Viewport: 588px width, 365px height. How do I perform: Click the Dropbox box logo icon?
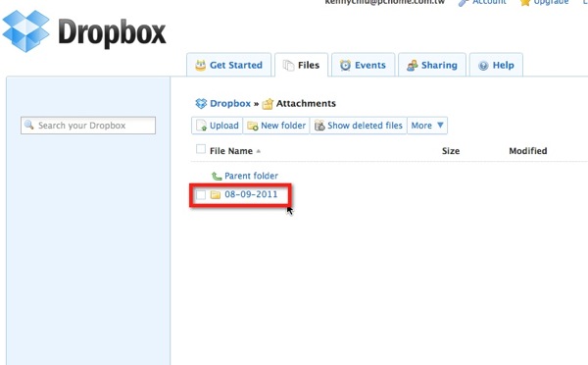pyautogui.click(x=25, y=30)
